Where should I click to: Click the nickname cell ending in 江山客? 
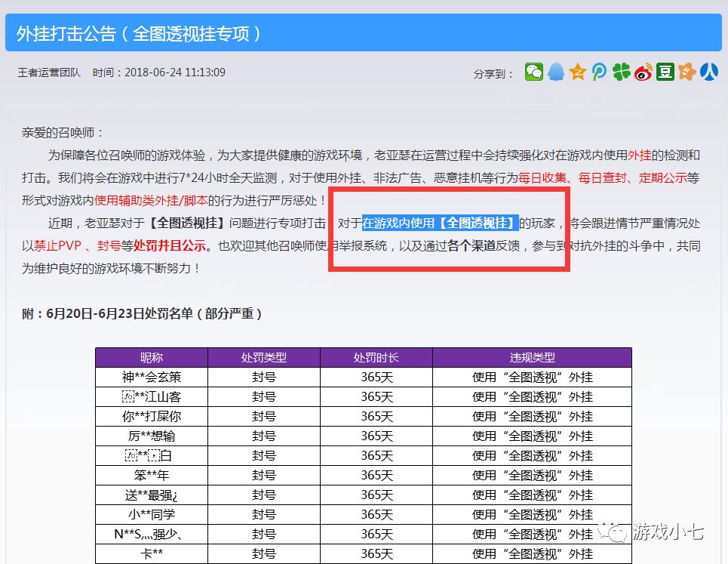click(152, 396)
